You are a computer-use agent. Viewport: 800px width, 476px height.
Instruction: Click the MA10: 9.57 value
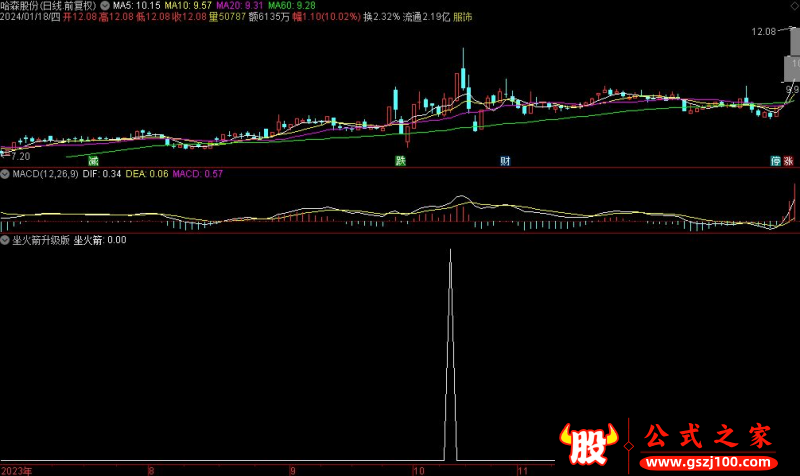click(188, 6)
